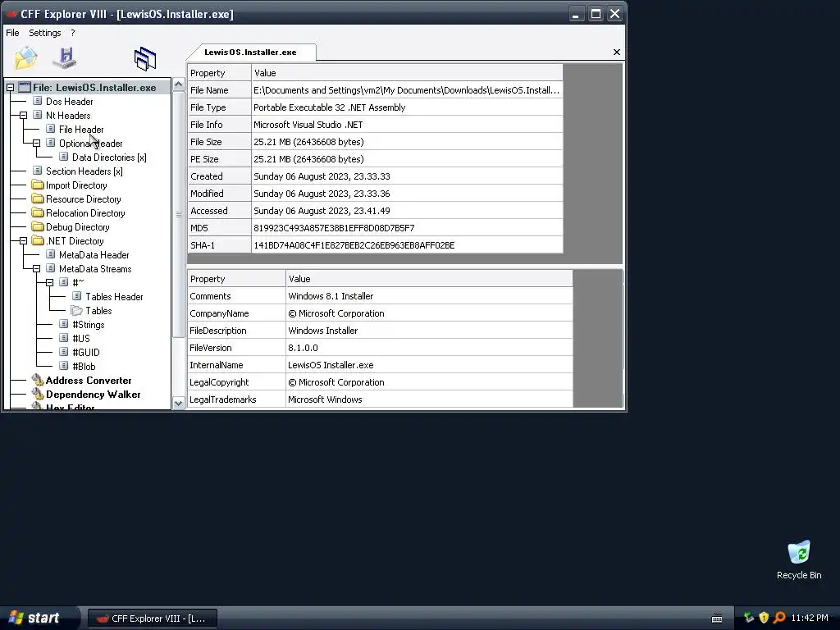Select the Section Headers [x] node icon
The width and height of the screenshot is (840, 630).
click(37, 171)
